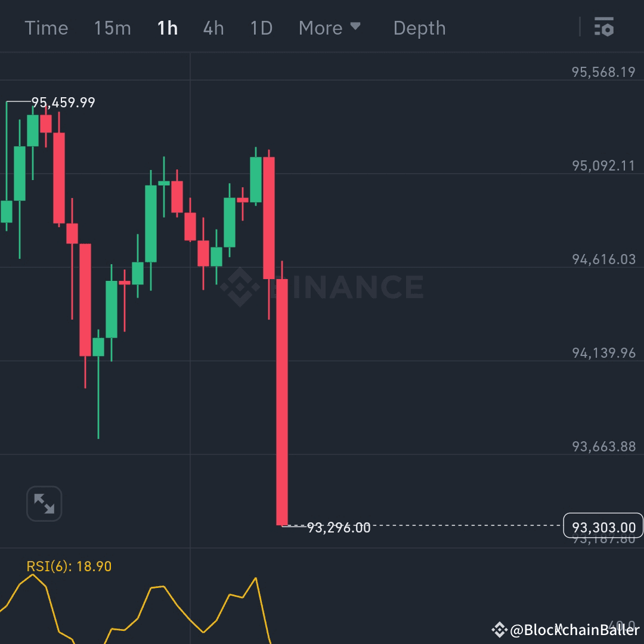Screen dimensions: 644x644
Task: Click the fullscreen expand arrows icon
Action: pyautogui.click(x=44, y=503)
